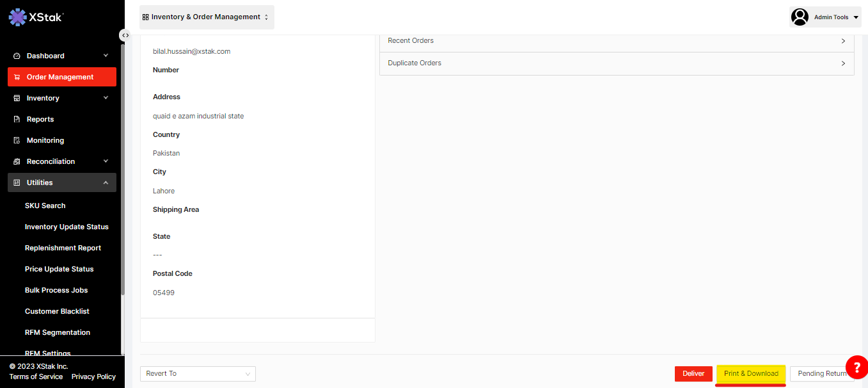Open the Revert To dropdown
The width and height of the screenshot is (868, 388).
point(198,374)
